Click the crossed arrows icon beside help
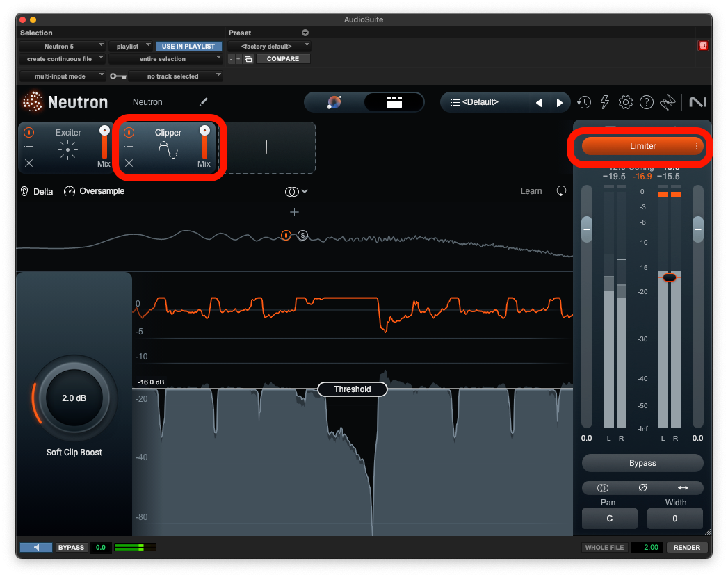 (x=668, y=102)
